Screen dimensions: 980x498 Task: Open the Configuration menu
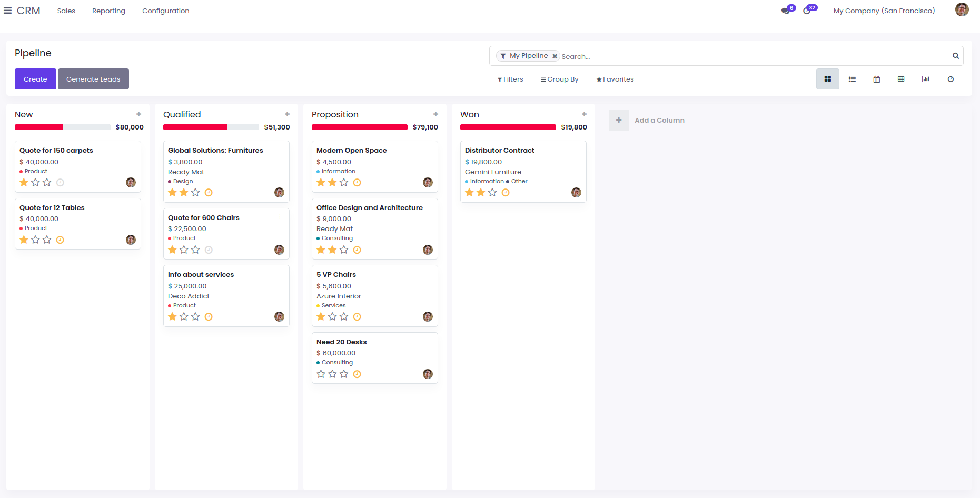coord(165,11)
